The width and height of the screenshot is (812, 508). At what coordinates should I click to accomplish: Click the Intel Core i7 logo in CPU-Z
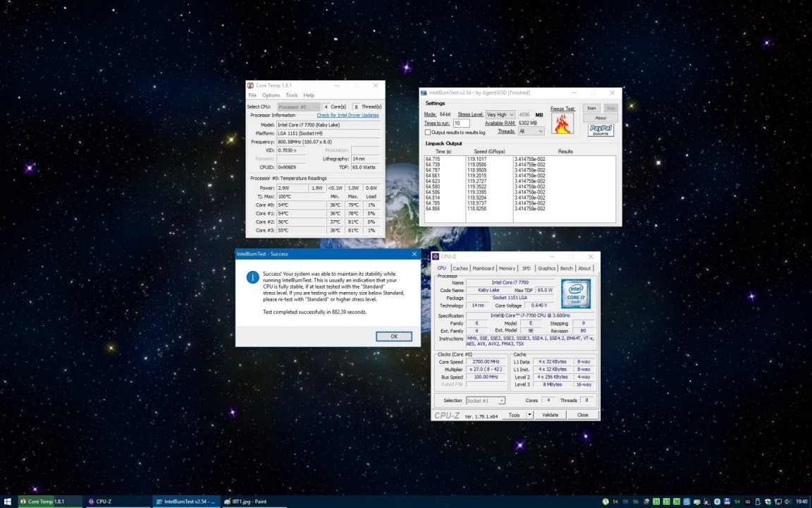(x=575, y=294)
